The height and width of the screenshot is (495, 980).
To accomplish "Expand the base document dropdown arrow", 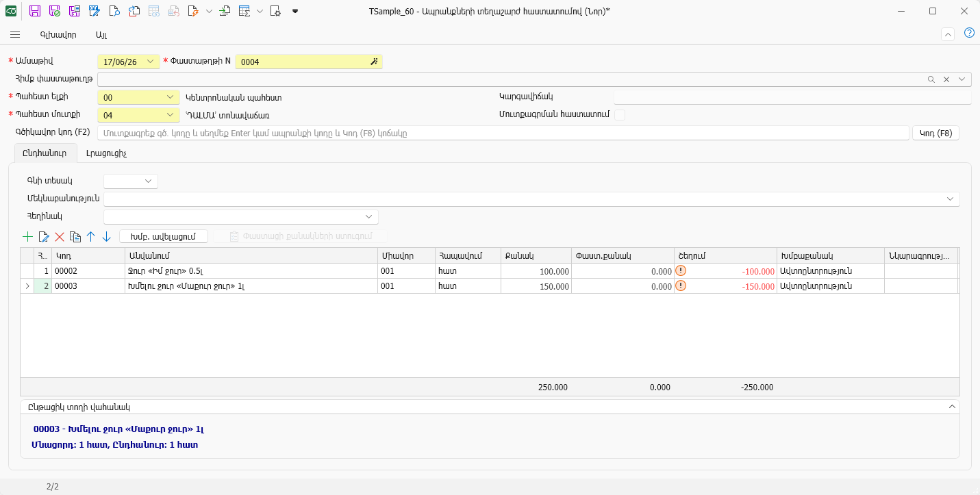I will 962,79.
